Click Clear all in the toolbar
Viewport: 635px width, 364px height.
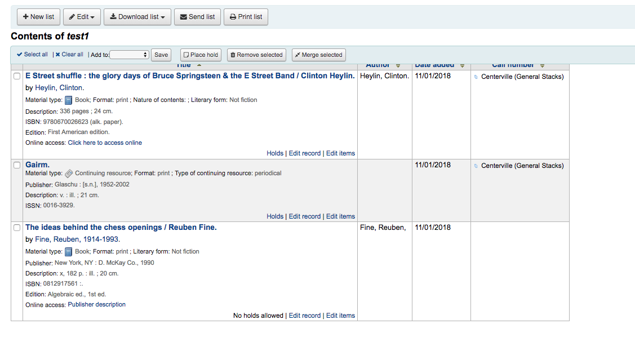coord(69,55)
